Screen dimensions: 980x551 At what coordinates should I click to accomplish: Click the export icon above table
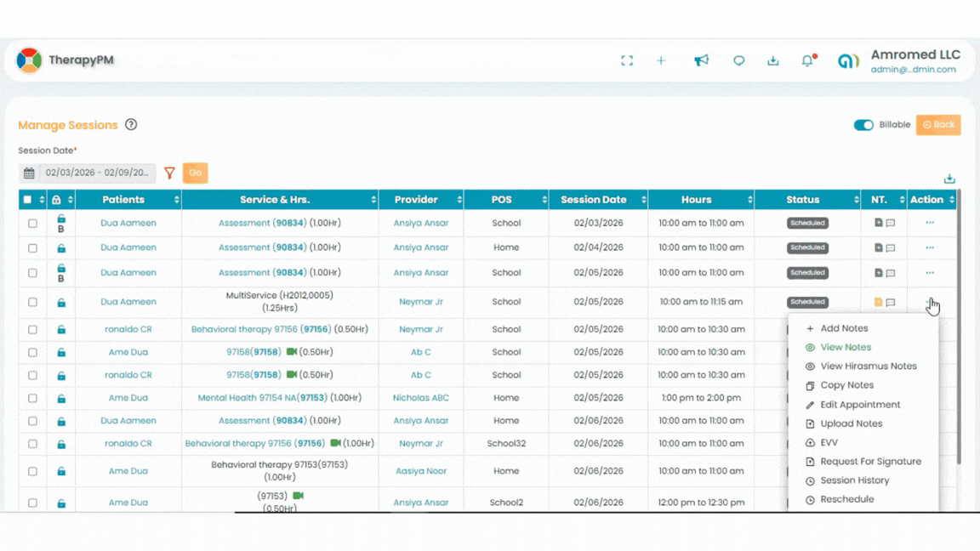point(949,179)
